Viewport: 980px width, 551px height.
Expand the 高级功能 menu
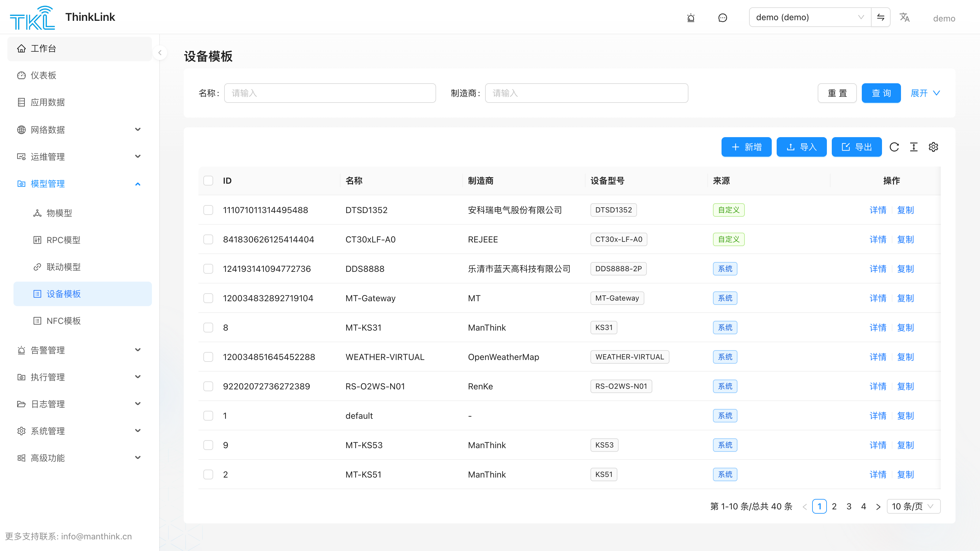(x=80, y=458)
